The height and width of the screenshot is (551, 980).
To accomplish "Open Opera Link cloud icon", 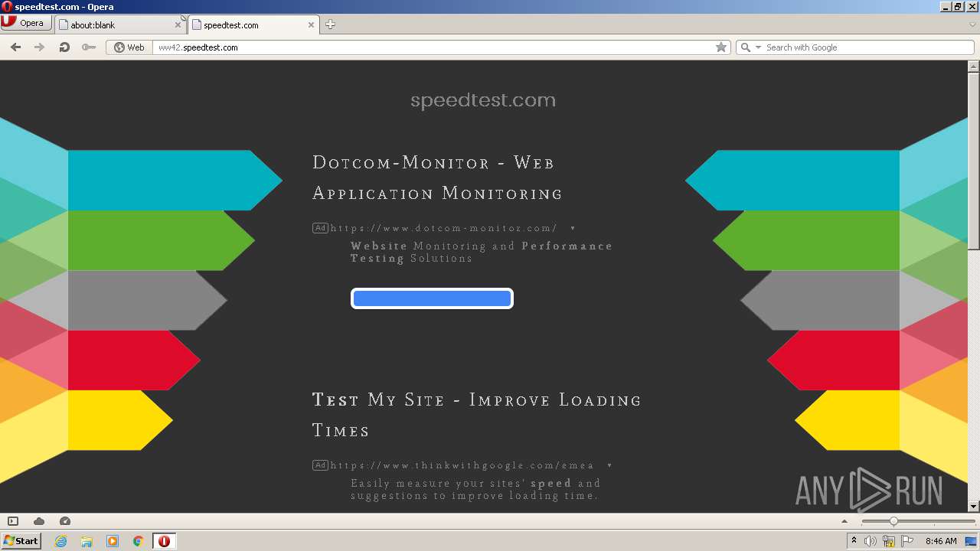I will tap(39, 521).
